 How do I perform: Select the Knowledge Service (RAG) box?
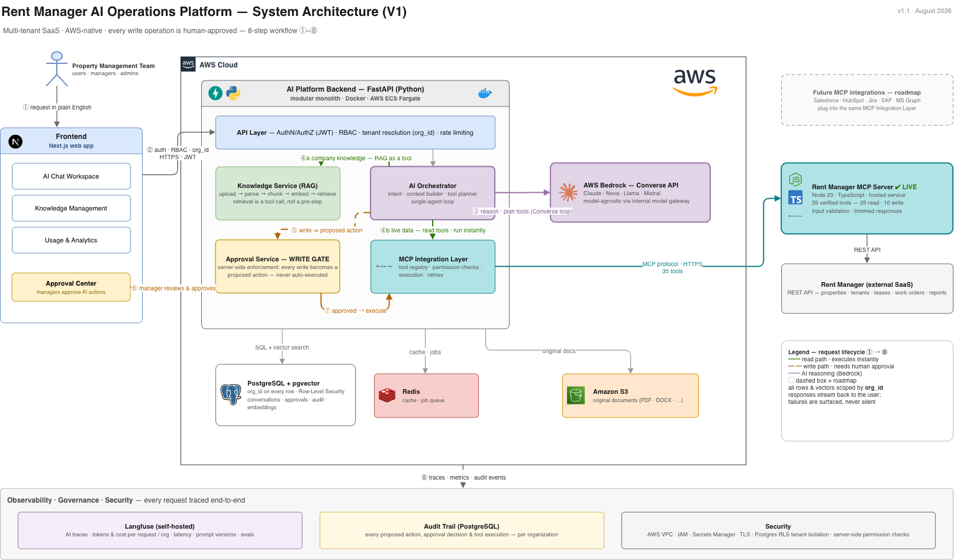point(278,193)
